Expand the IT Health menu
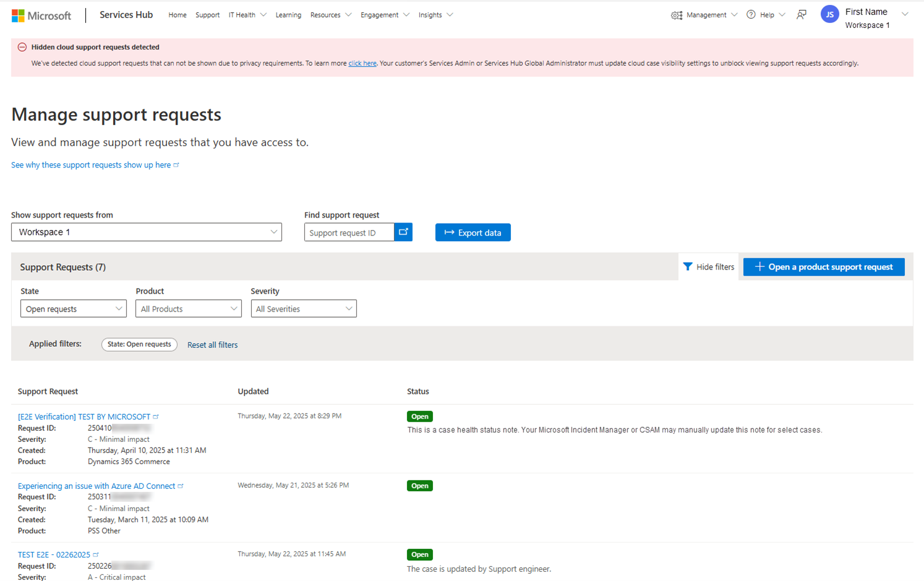The width and height of the screenshot is (924, 581). point(247,15)
